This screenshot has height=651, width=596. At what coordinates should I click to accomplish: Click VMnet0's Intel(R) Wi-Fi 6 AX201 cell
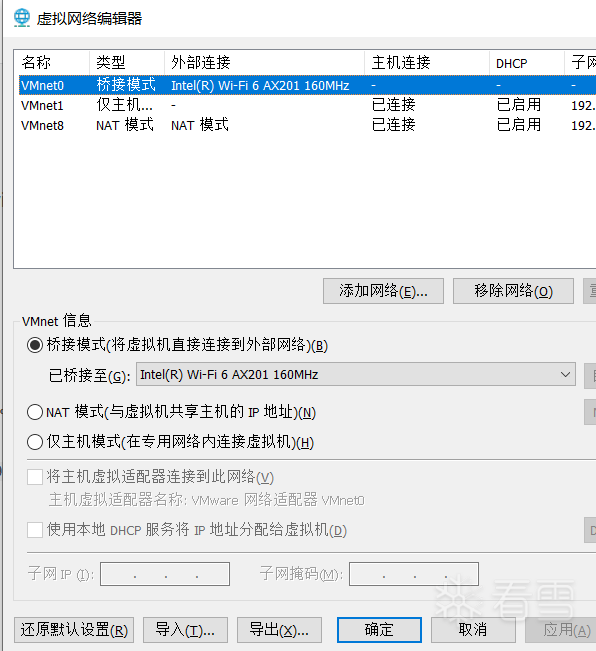pos(260,86)
